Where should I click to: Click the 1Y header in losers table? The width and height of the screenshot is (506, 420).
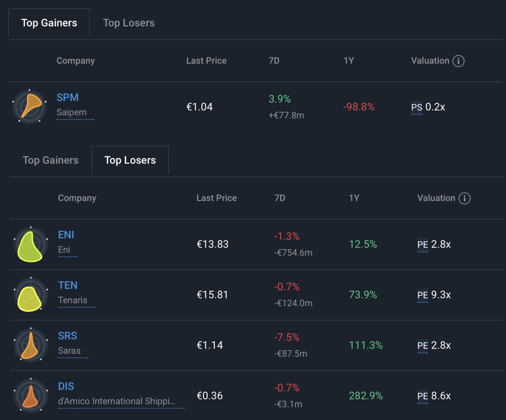click(x=354, y=198)
